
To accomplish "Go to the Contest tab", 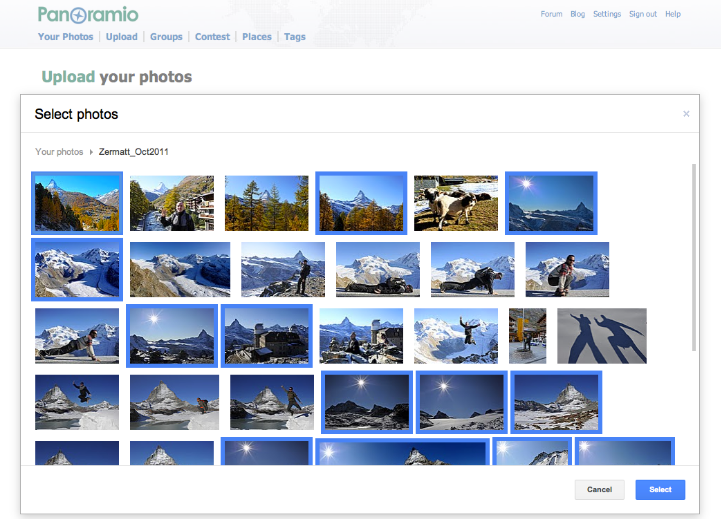I will (212, 37).
